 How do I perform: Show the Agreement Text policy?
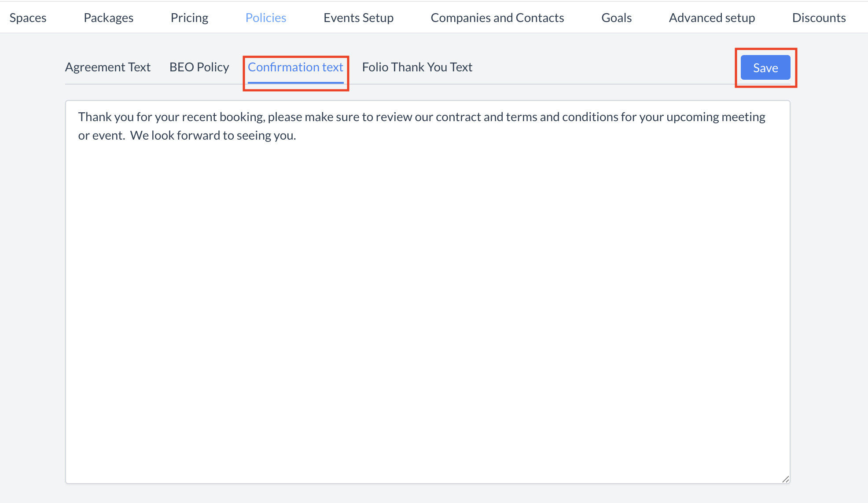point(108,67)
